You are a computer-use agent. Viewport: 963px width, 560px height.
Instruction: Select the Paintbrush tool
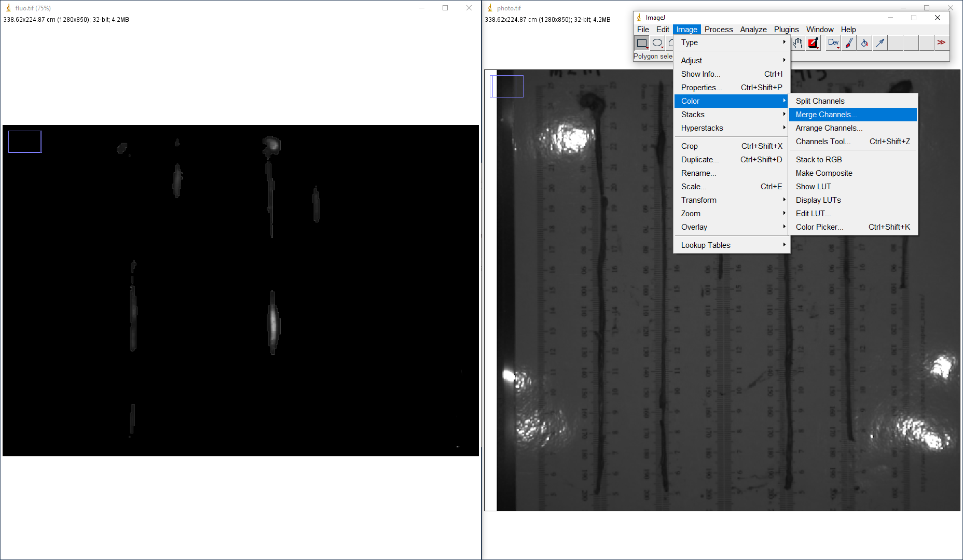[849, 43]
